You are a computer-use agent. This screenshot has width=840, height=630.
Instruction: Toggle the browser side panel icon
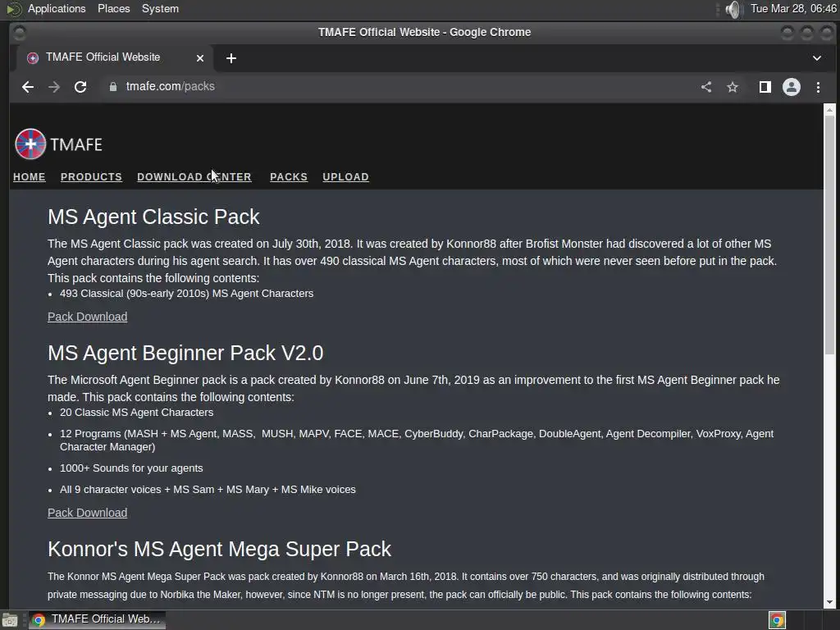click(x=765, y=87)
